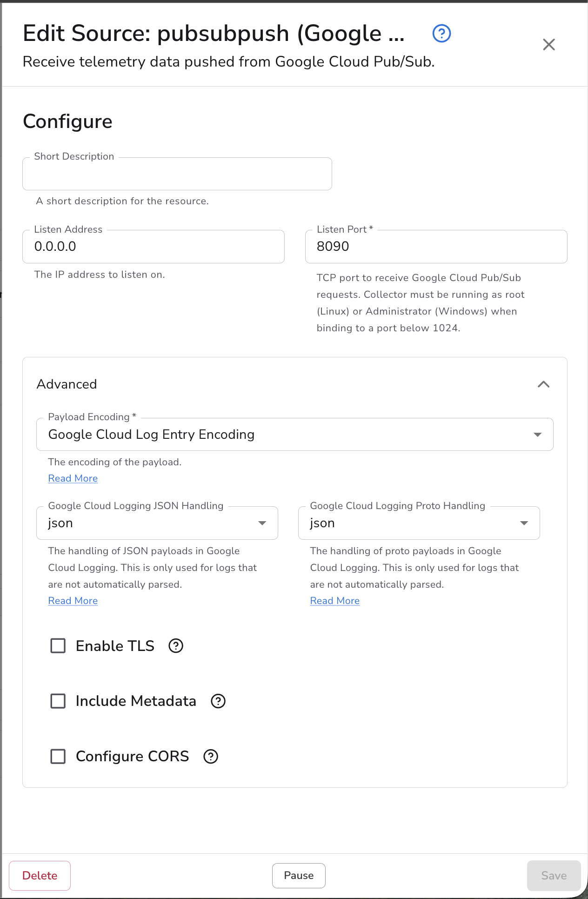Click the help icon beside Edit Source title
This screenshot has height=899, width=588.
(x=441, y=34)
